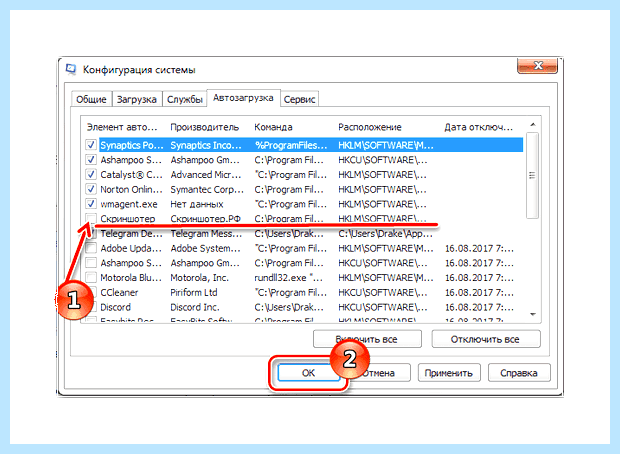Screen dimensions: 620x454
Task: Click the Отключить все button
Action: (486, 339)
